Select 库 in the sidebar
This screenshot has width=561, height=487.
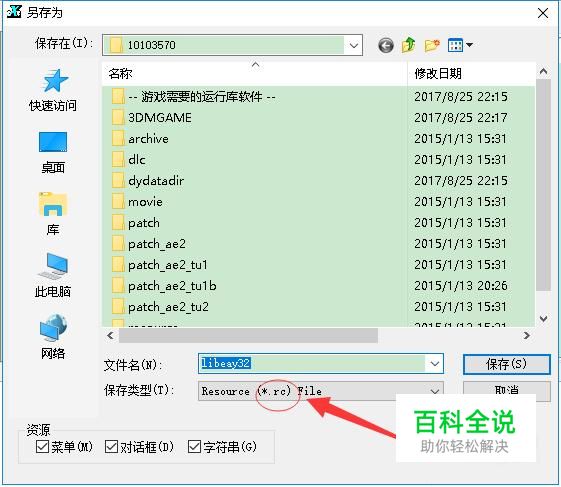(x=53, y=214)
